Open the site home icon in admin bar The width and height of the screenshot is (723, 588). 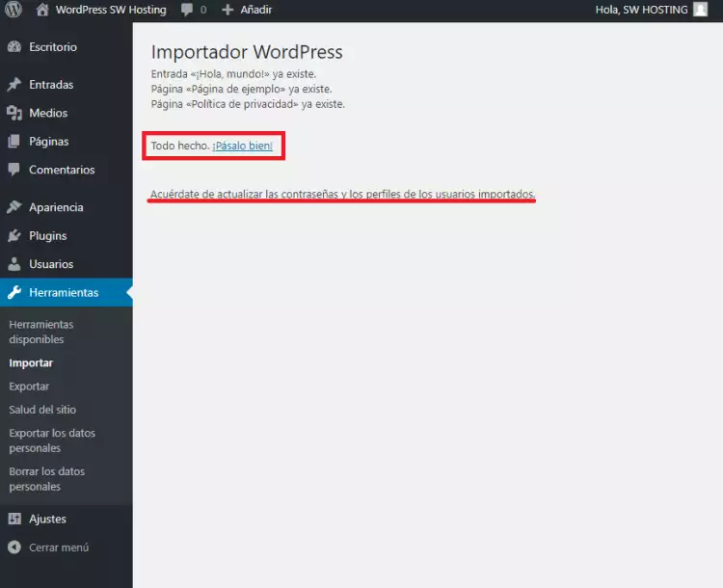(42, 10)
